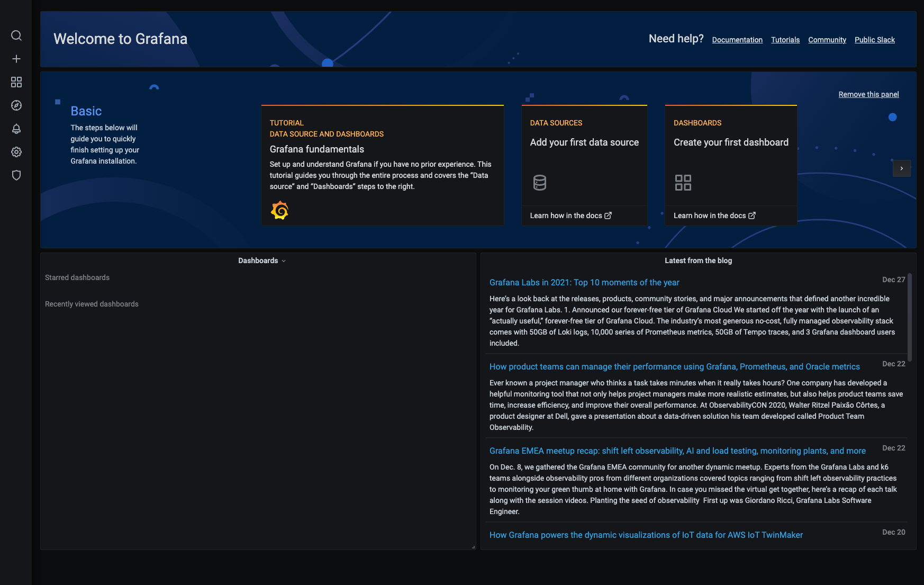Click the Create plus icon in sidebar
Image resolution: width=924 pixels, height=585 pixels.
point(16,59)
